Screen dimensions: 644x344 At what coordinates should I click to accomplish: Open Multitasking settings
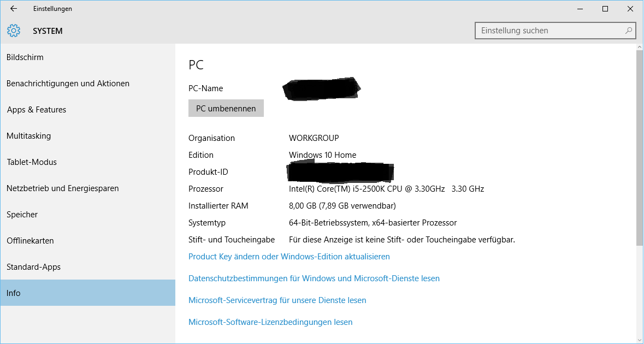87,136
